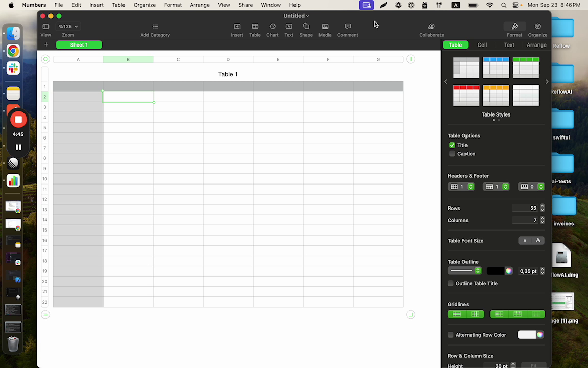
Task: Add a Comment via the toolbar icon
Action: [x=347, y=29]
